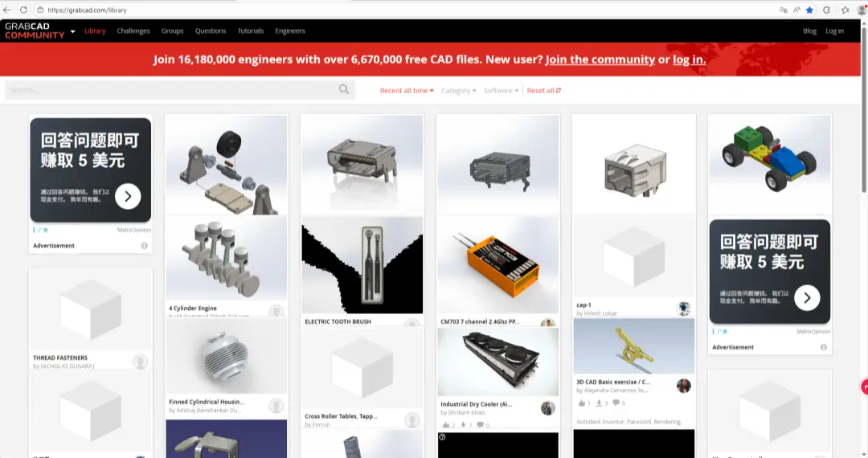Click the GrabCAD Community logo
Image resolution: width=868 pixels, height=458 pixels.
[35, 31]
